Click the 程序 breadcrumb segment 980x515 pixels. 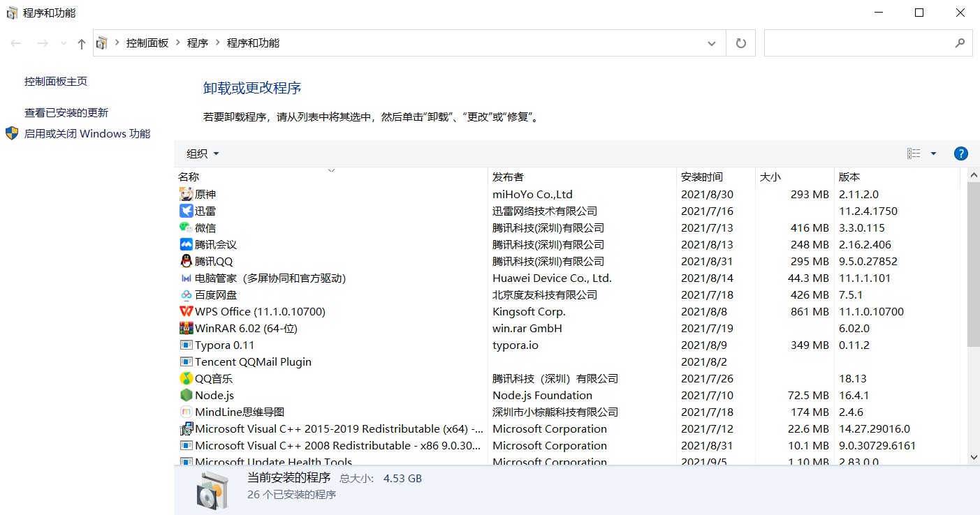198,43
